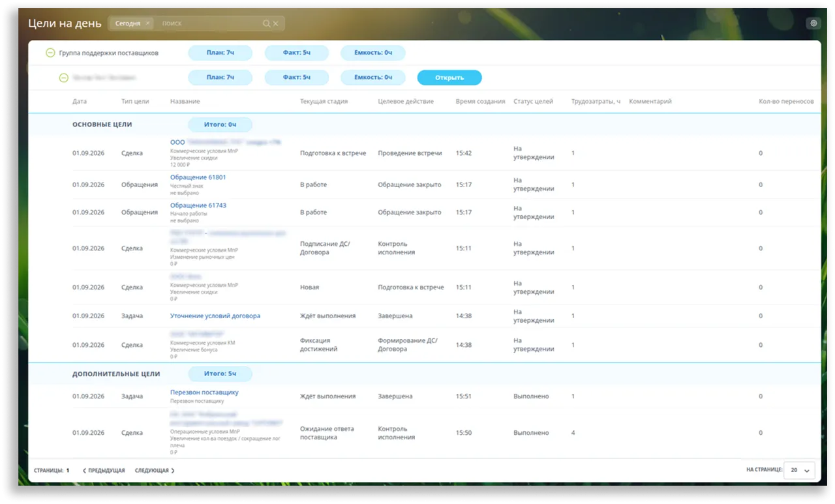835x504 pixels.
Task: Click the Подготовка к встрече stage cell
Action: (333, 153)
